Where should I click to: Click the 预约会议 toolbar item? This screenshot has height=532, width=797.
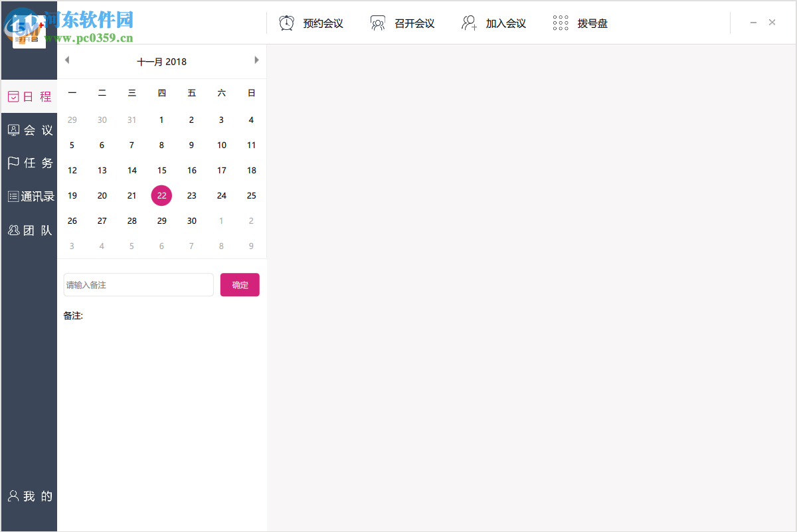pos(325,22)
